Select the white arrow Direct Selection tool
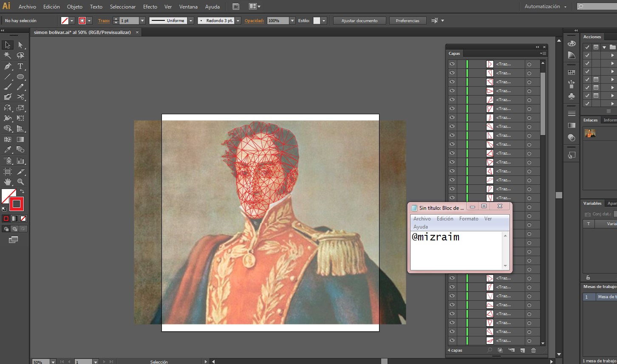This screenshot has width=617, height=364. pos(20,45)
